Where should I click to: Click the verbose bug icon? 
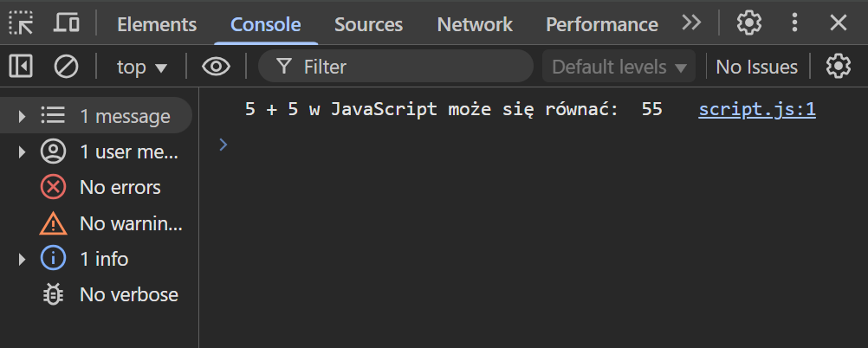[x=53, y=294]
